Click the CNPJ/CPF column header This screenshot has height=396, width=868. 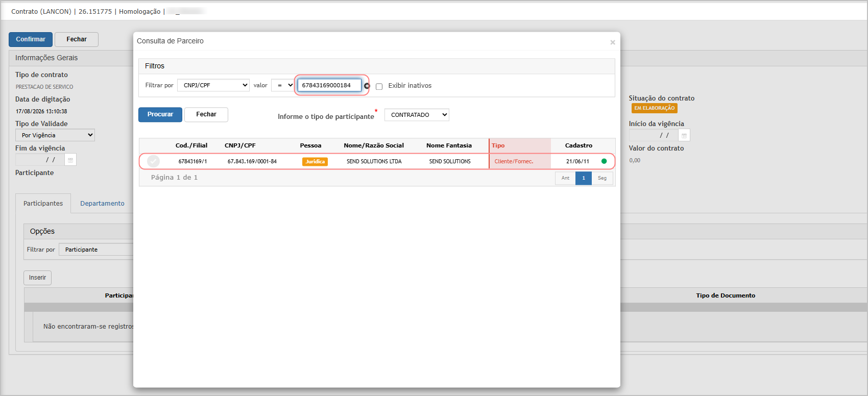(240, 145)
